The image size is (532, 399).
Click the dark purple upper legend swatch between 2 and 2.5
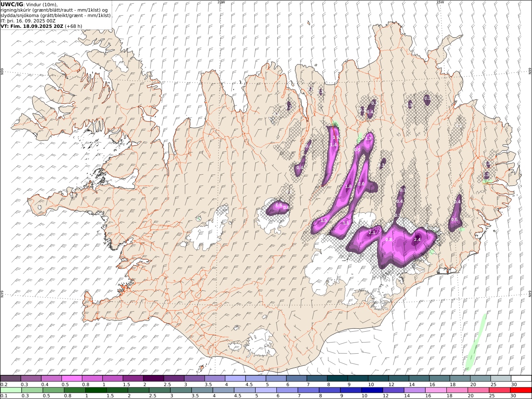pos(153,378)
